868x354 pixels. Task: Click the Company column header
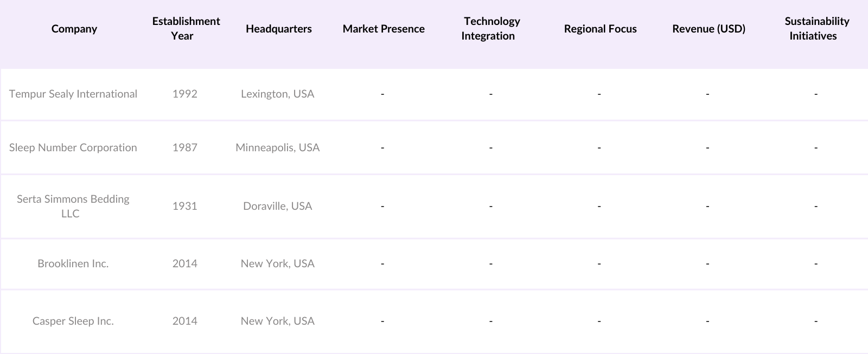pyautogui.click(x=74, y=29)
